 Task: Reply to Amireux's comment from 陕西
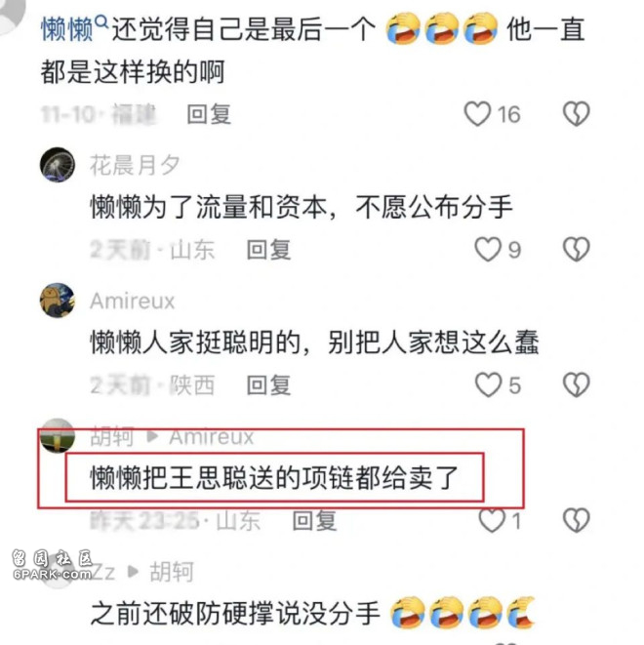coord(269,385)
